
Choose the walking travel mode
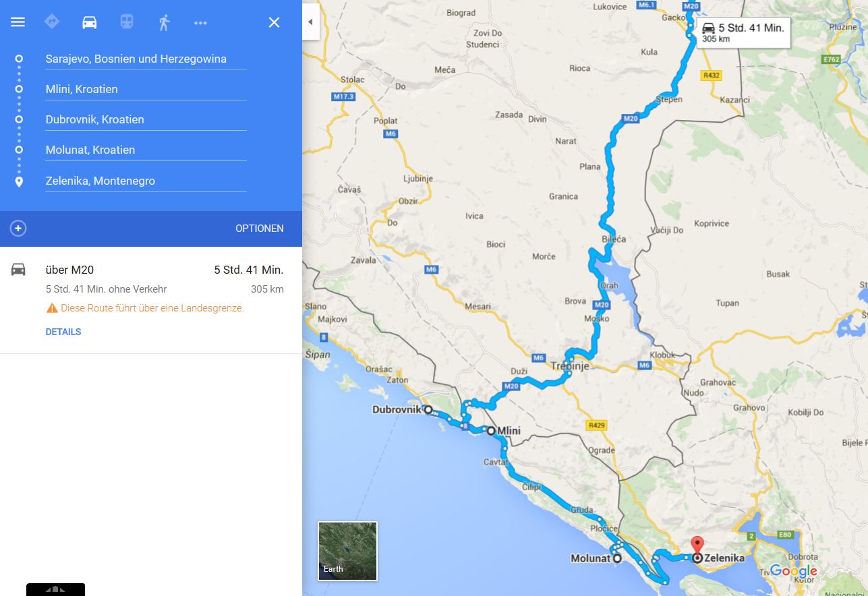click(164, 22)
